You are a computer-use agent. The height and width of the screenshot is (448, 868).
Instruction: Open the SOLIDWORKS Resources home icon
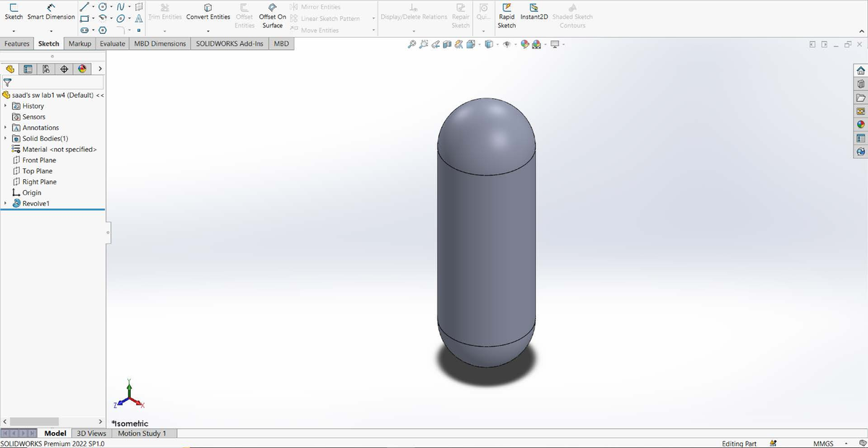(x=861, y=71)
